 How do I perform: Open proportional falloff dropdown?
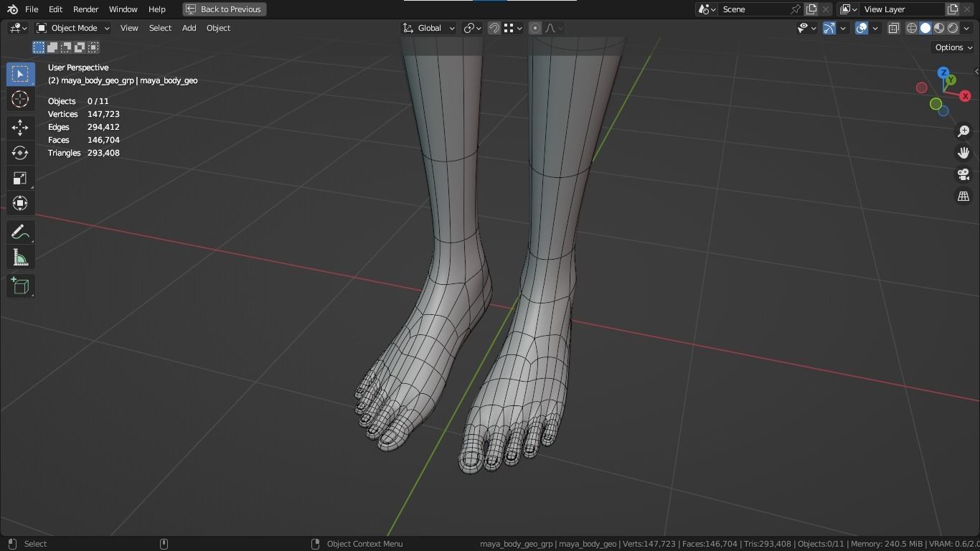pos(553,28)
